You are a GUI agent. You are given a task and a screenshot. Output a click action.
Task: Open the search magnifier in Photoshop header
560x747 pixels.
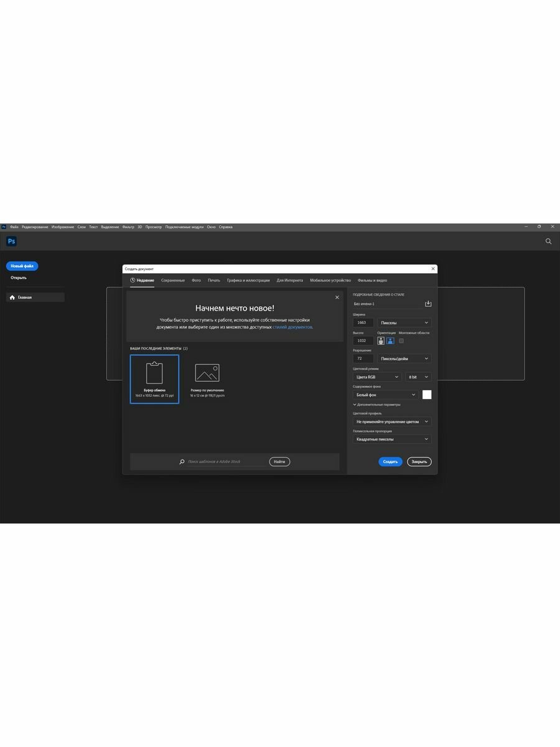[x=548, y=242]
